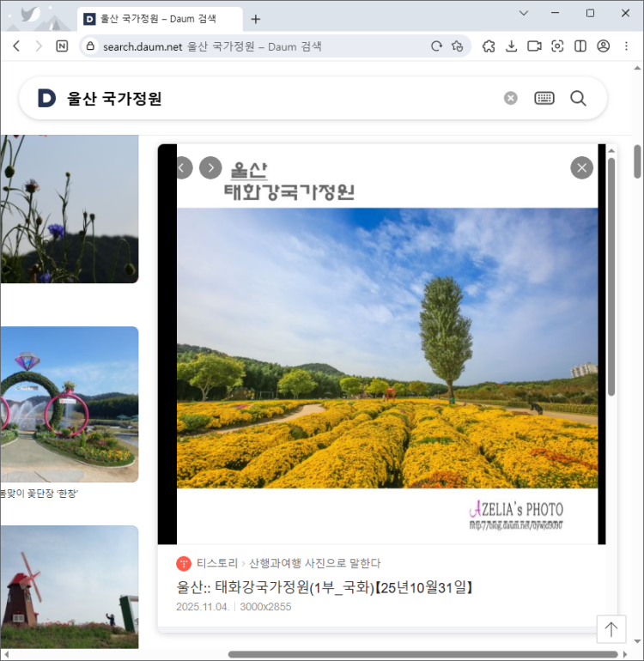Click the page vertical scrollbar thumb
The image size is (644, 661).
(637, 161)
